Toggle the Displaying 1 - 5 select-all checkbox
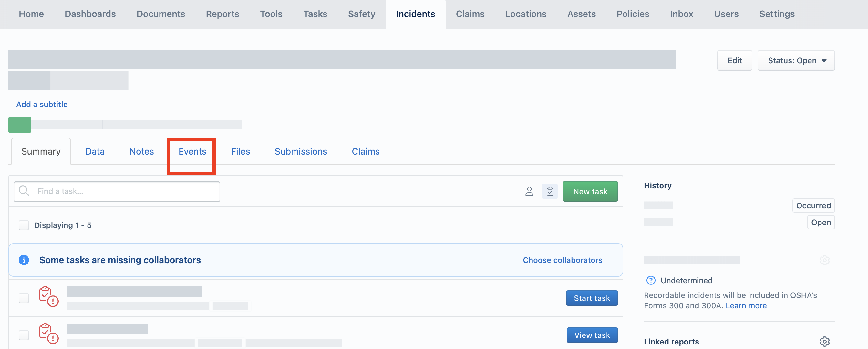Screen dimensions: 868x349 click(x=24, y=225)
